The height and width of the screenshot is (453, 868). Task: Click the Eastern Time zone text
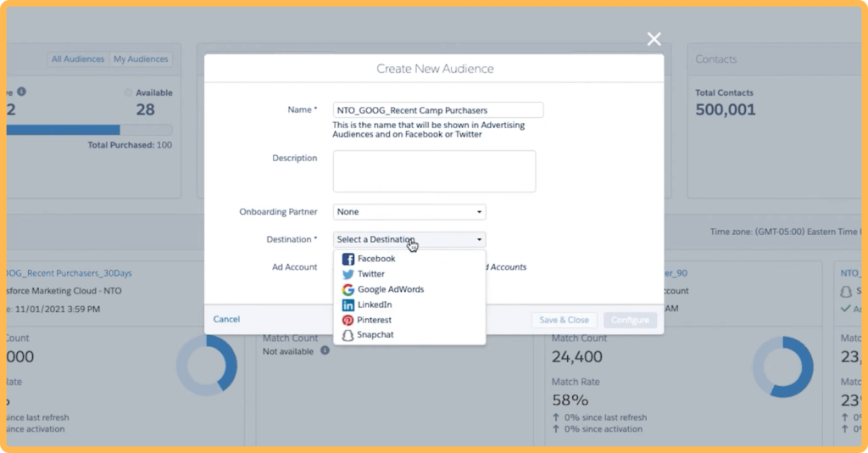coord(785,232)
